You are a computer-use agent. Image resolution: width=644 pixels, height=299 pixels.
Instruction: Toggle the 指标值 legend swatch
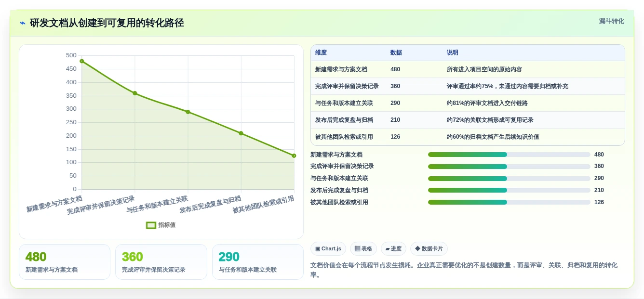(x=151, y=225)
